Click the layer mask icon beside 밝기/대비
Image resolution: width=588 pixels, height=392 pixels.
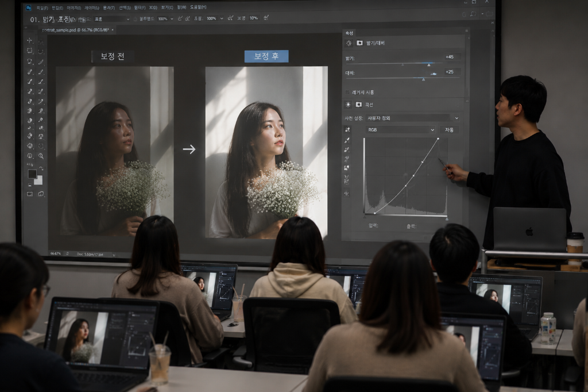pyautogui.click(x=359, y=43)
